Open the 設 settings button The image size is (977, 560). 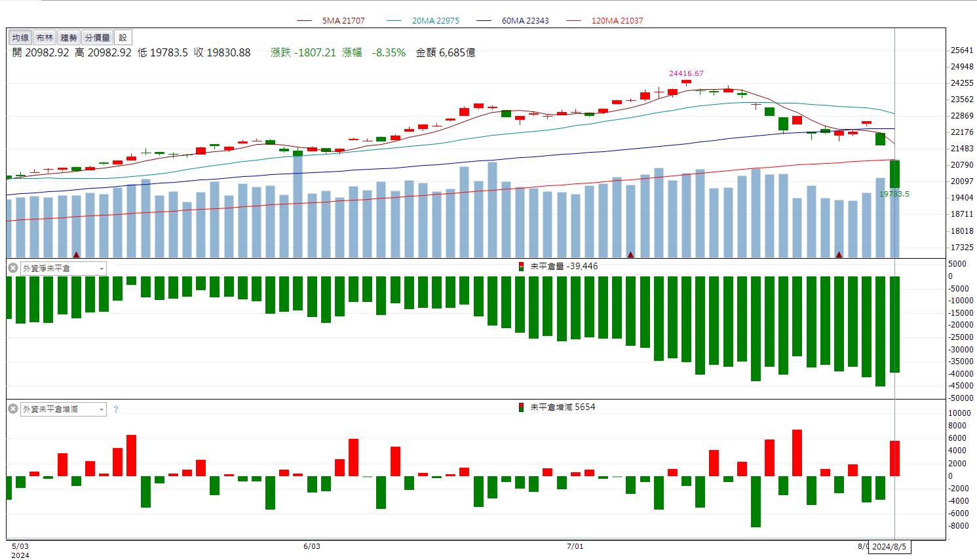coord(123,38)
